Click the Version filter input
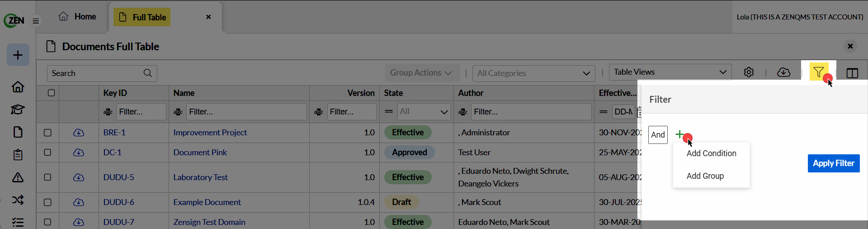The image size is (868, 229). point(352,112)
